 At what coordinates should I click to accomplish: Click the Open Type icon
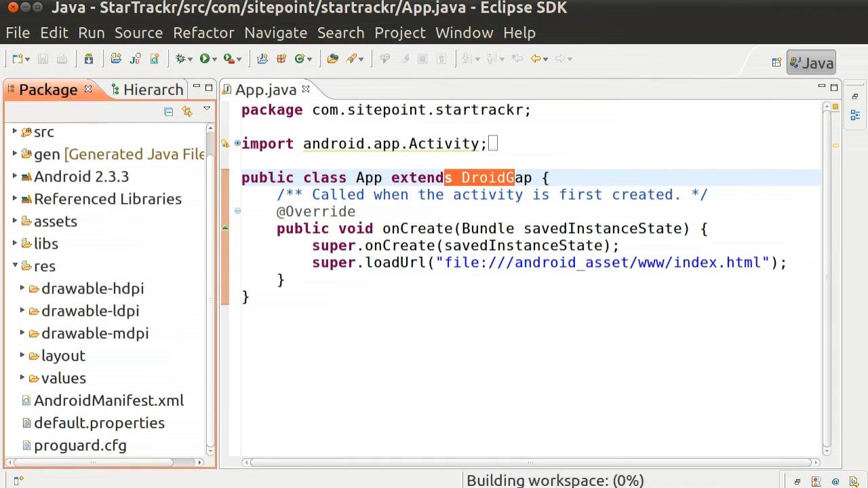332,59
